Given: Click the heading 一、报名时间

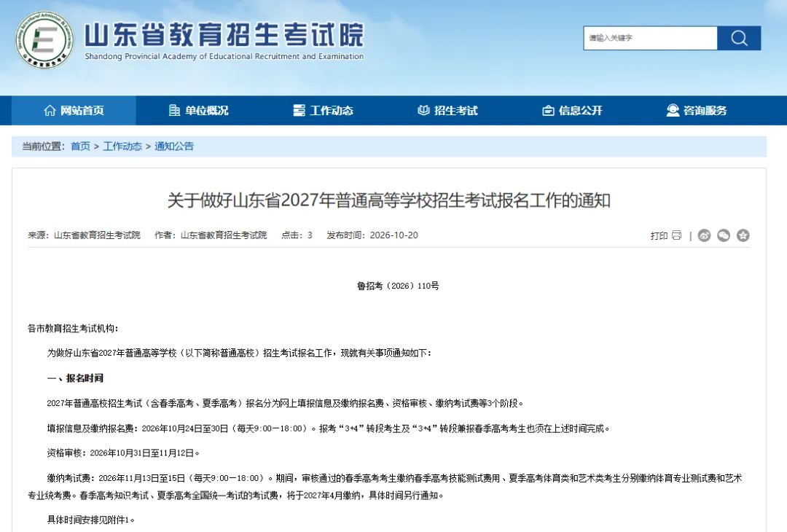Looking at the screenshot, I should point(75,378).
